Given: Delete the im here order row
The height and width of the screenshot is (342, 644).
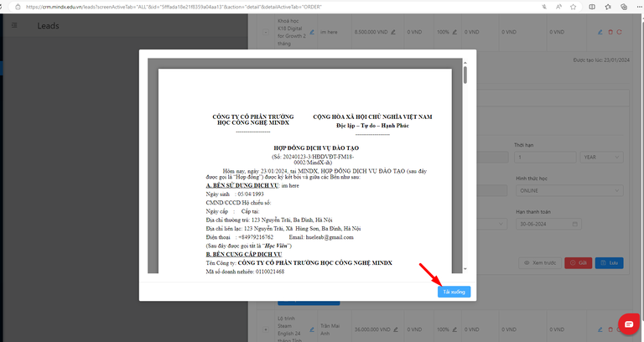Looking at the screenshot, I should pyautogui.click(x=610, y=32).
